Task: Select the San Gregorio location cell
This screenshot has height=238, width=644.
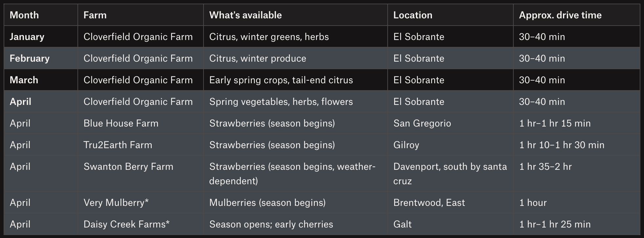Action: coord(450,123)
